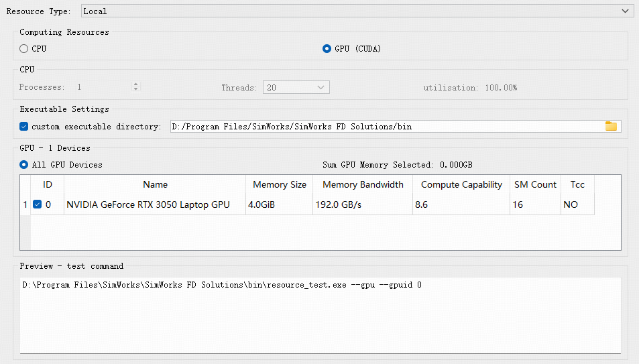
Task: Click the folder browse icon for executable directory
Action: pos(611,127)
